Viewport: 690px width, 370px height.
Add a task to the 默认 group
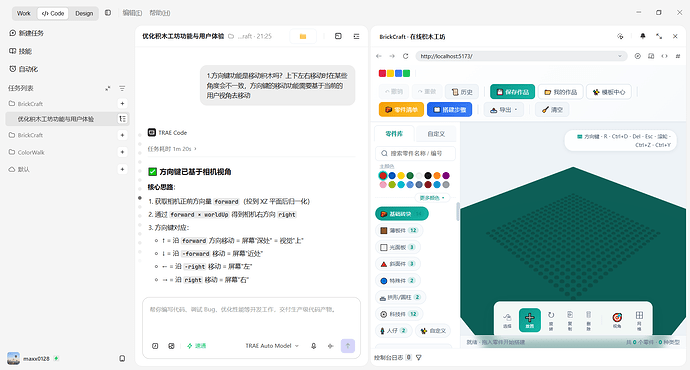point(122,169)
